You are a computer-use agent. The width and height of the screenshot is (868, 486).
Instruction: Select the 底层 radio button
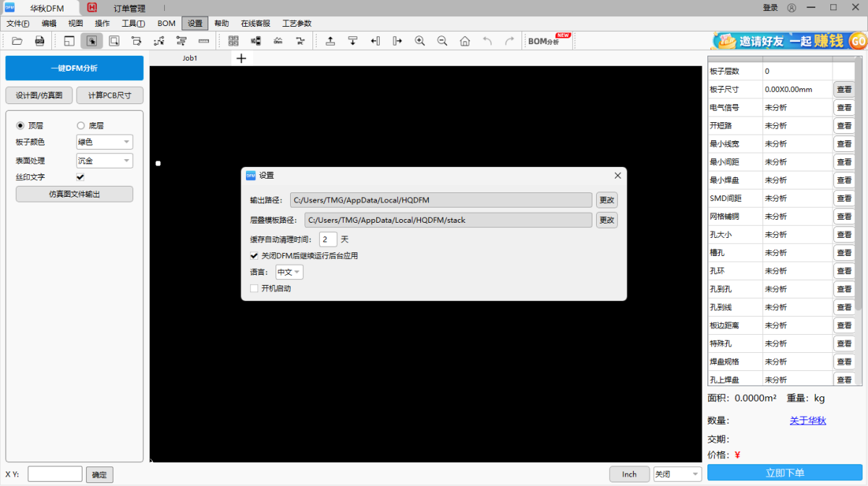coord(81,125)
